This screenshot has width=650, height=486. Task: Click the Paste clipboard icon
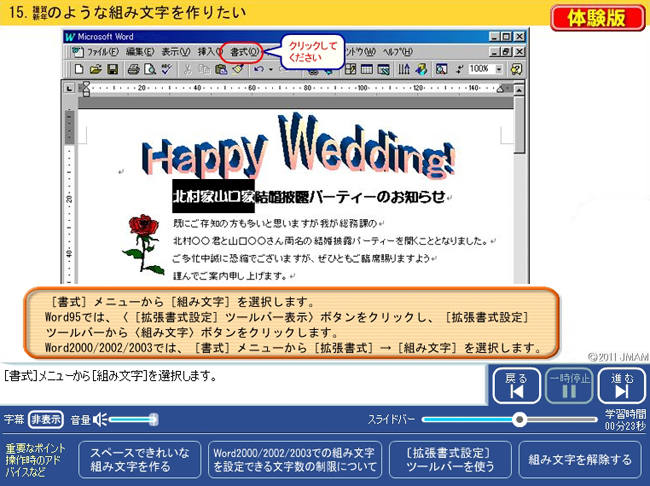(221, 69)
